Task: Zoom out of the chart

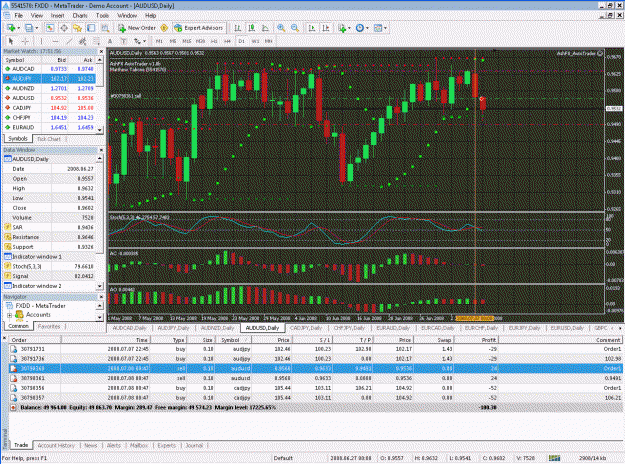Action: (295, 28)
